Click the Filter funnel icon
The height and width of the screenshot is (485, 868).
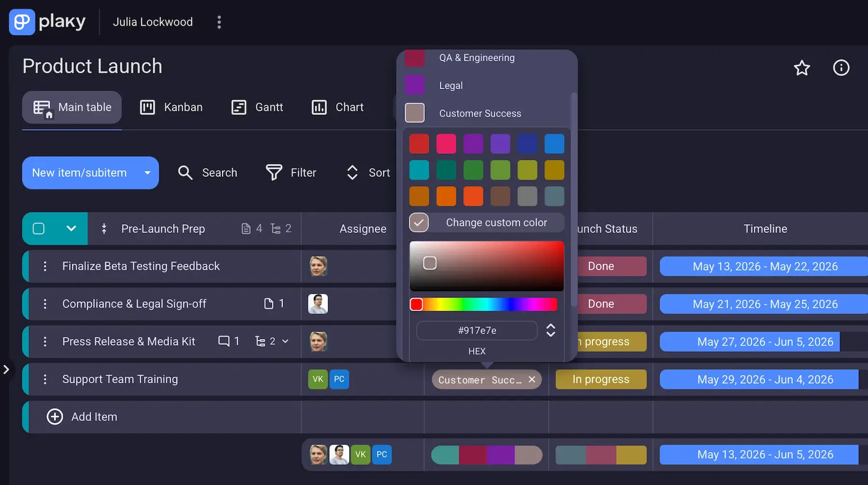[274, 173]
